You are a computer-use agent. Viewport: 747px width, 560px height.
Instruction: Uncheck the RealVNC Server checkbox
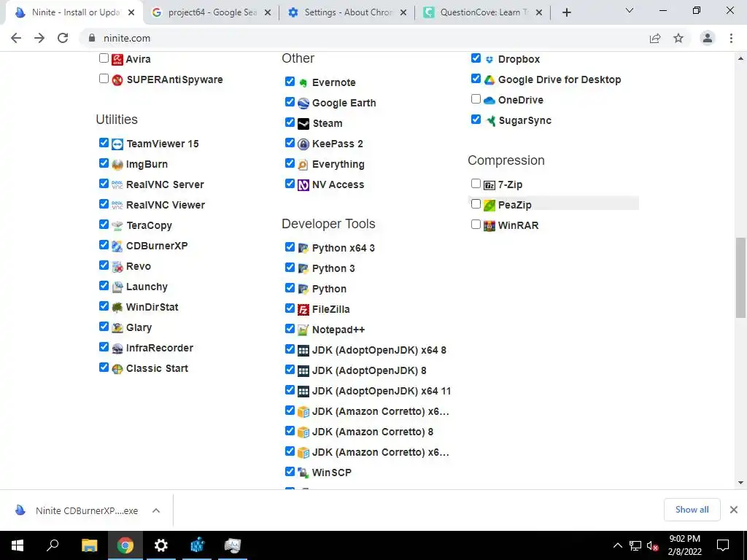[104, 183]
